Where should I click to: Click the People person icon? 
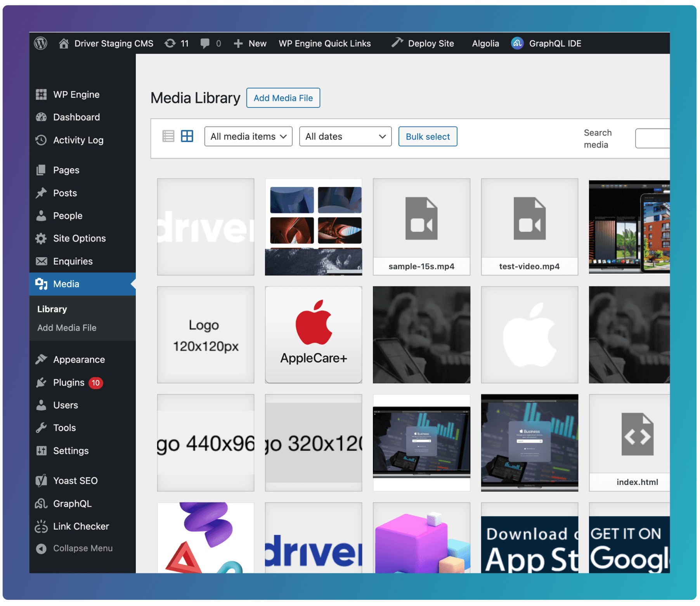pos(41,216)
